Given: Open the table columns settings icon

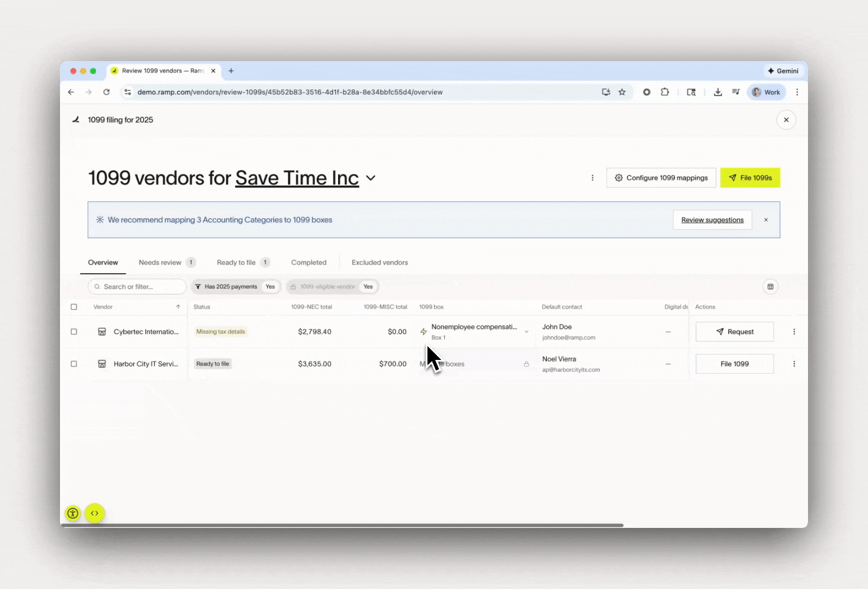Looking at the screenshot, I should [x=770, y=286].
